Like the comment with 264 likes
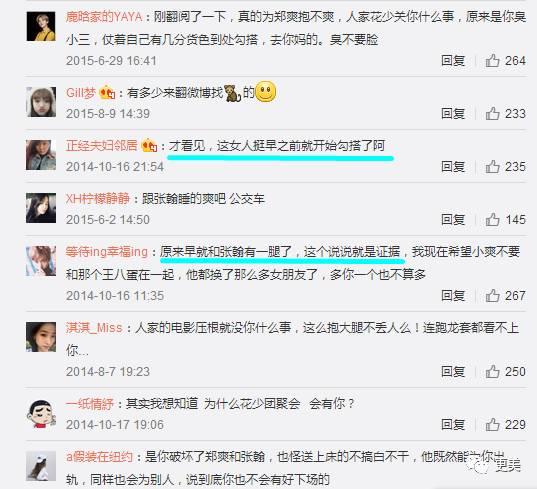The width and height of the screenshot is (537, 489). [492, 61]
